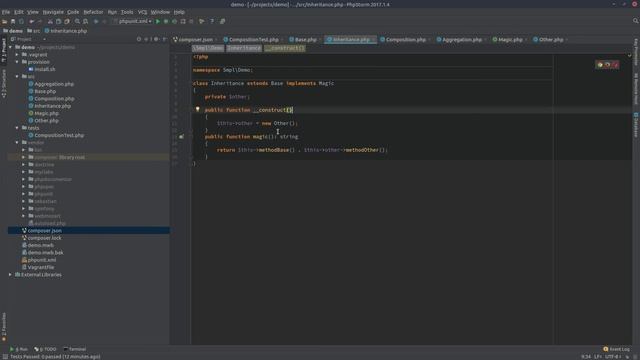Click the Paste toolbar icon
The width and height of the screenshot is (640, 360).
[67, 21]
